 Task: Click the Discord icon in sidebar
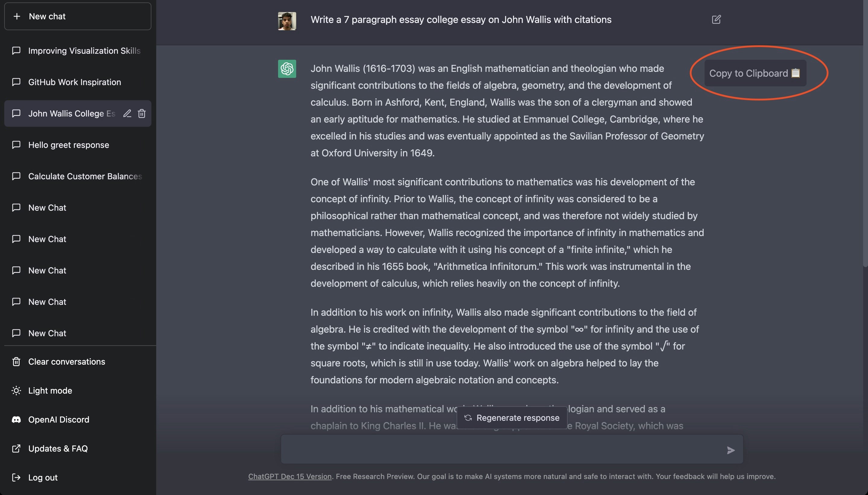pos(16,420)
